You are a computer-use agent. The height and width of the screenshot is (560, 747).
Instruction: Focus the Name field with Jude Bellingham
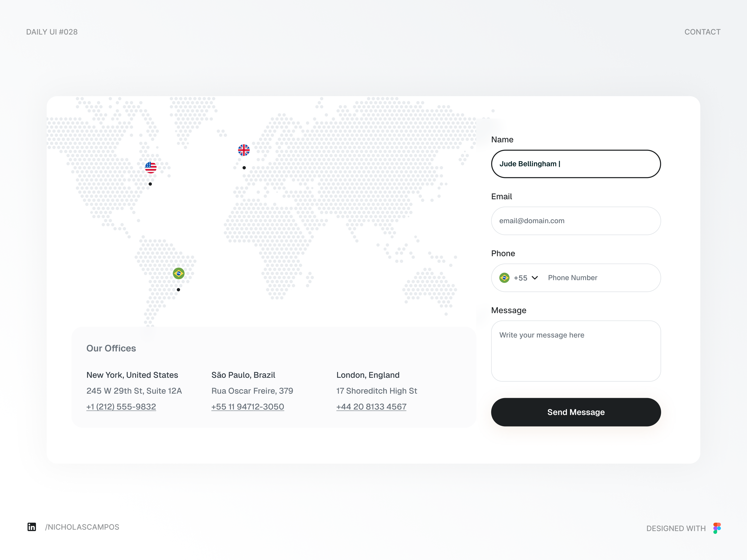coord(575,164)
